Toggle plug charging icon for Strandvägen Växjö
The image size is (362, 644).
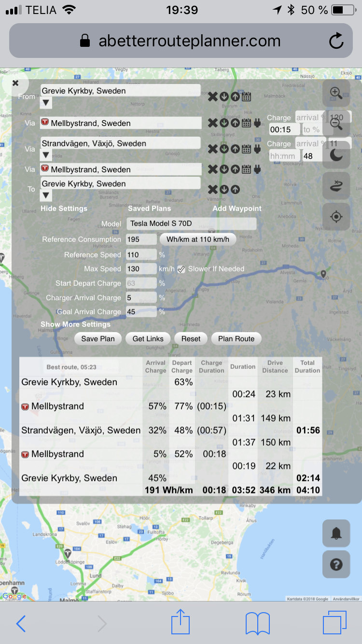pos(257,149)
